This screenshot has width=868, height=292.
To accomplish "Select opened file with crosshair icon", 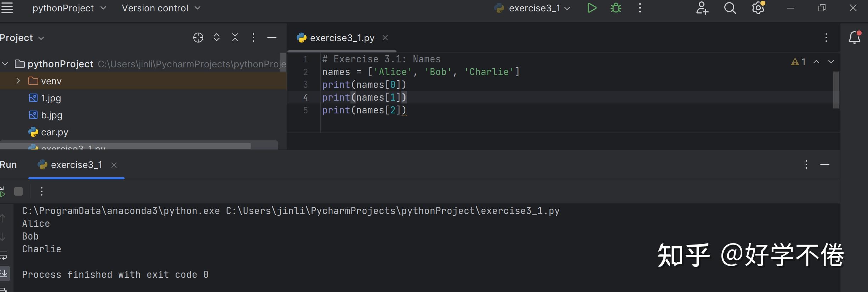I will click(198, 38).
